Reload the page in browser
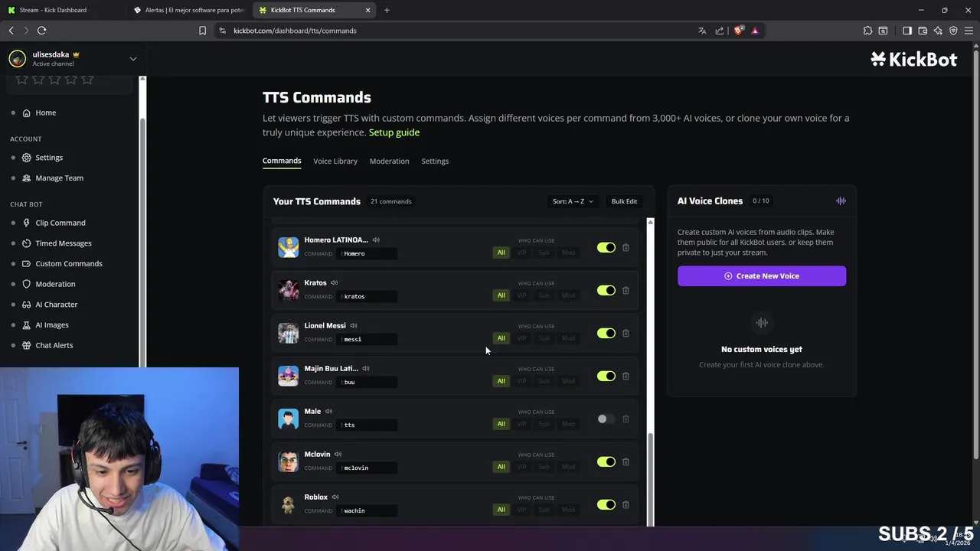Screen dimensions: 980x551 coord(41,31)
